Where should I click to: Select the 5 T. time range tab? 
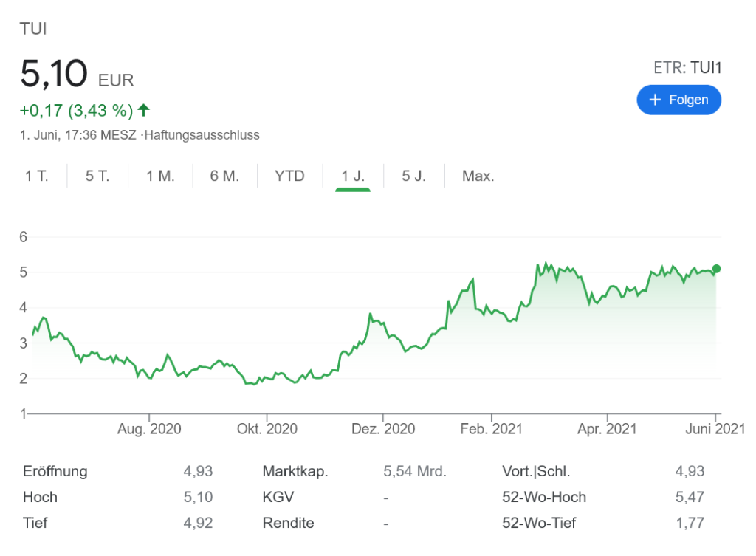click(x=97, y=176)
